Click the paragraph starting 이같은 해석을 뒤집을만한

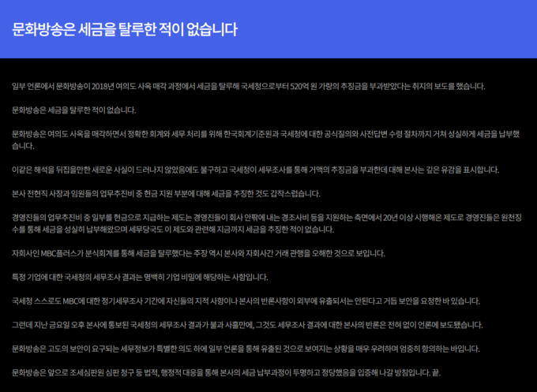pyautogui.click(x=256, y=170)
